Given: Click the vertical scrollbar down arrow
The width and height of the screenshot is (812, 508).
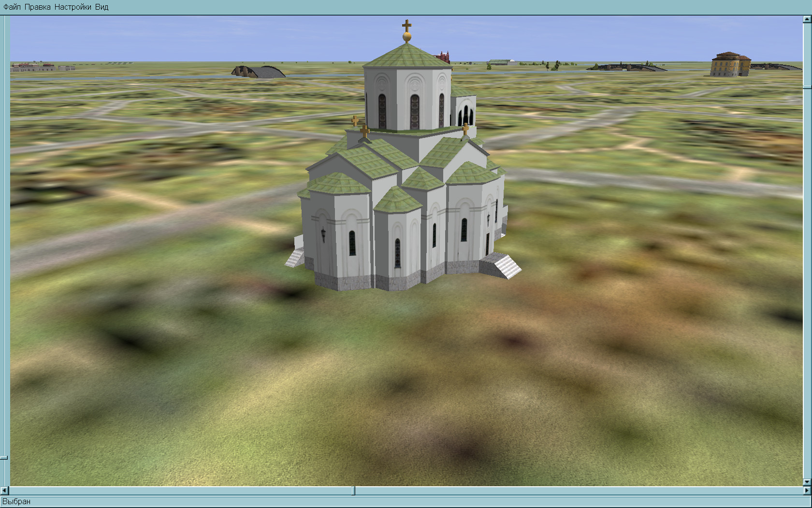Looking at the screenshot, I should pos(807,482).
